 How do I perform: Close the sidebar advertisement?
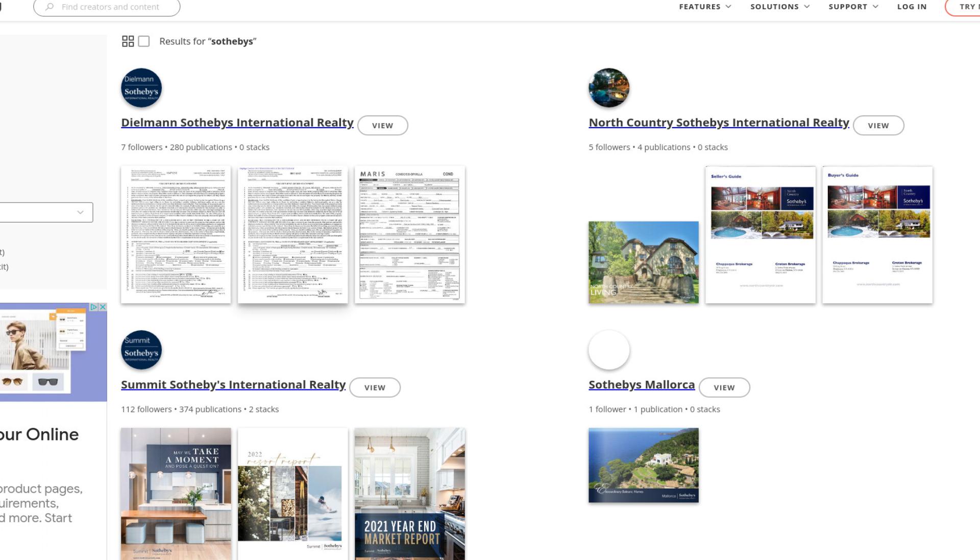(103, 307)
